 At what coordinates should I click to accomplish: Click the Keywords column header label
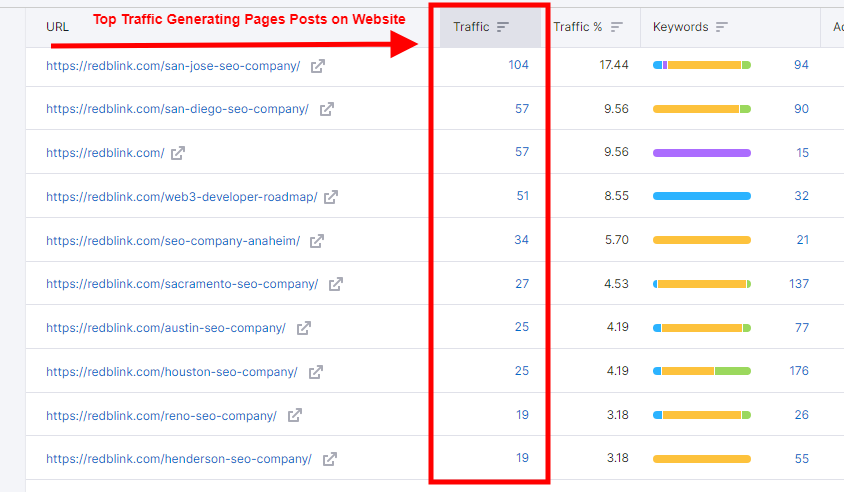[680, 27]
